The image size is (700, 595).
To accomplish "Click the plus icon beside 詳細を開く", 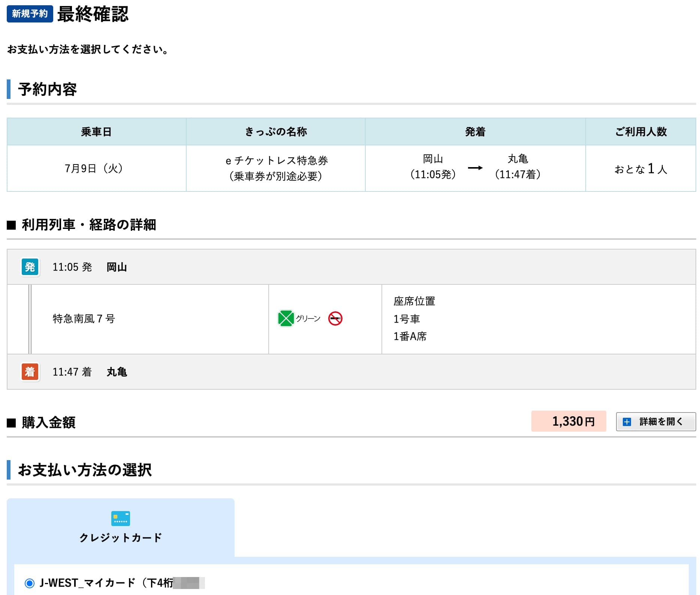I will point(627,422).
